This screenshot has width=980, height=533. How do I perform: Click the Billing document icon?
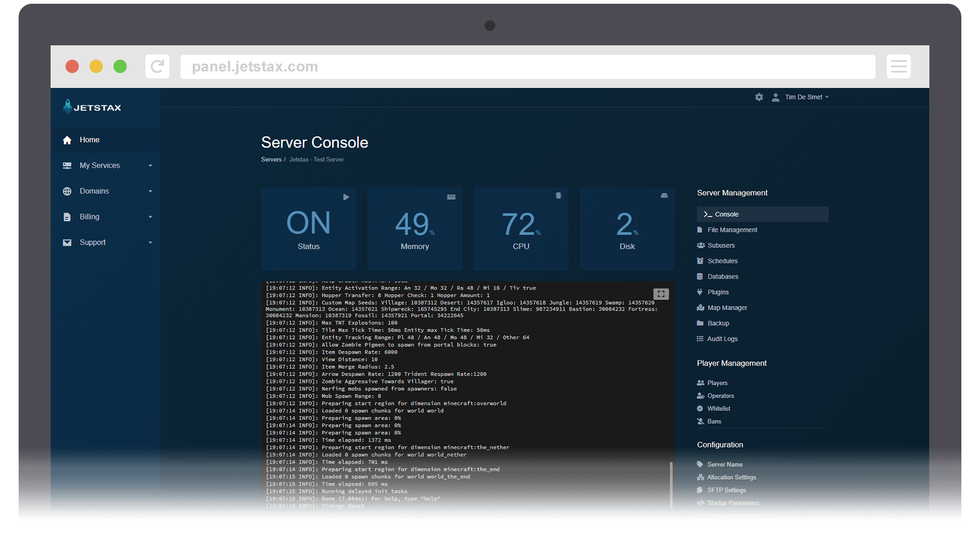[x=67, y=217]
